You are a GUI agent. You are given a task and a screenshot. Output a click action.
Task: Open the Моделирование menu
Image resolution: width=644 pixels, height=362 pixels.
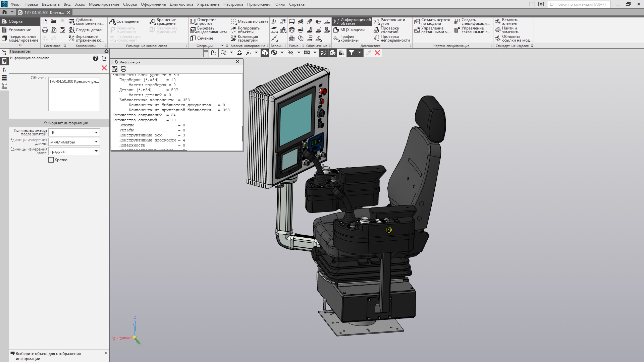point(104,4)
